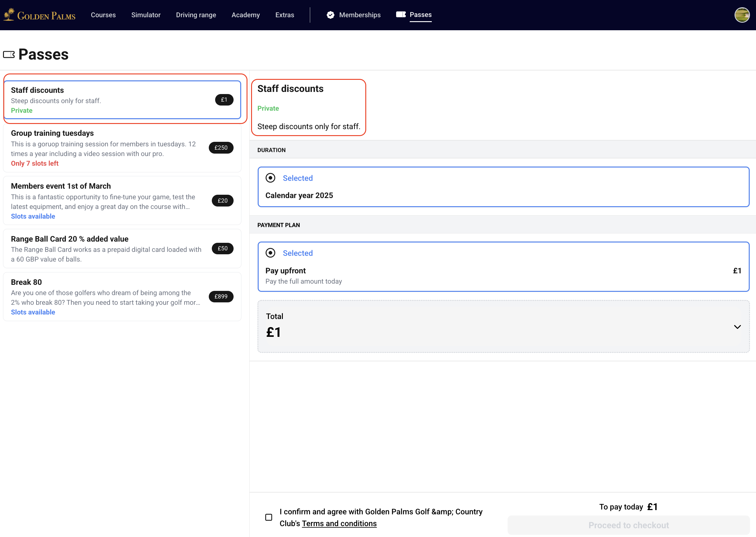Open the user profile avatar
Screen dimensions: 756x537
pyautogui.click(x=742, y=15)
